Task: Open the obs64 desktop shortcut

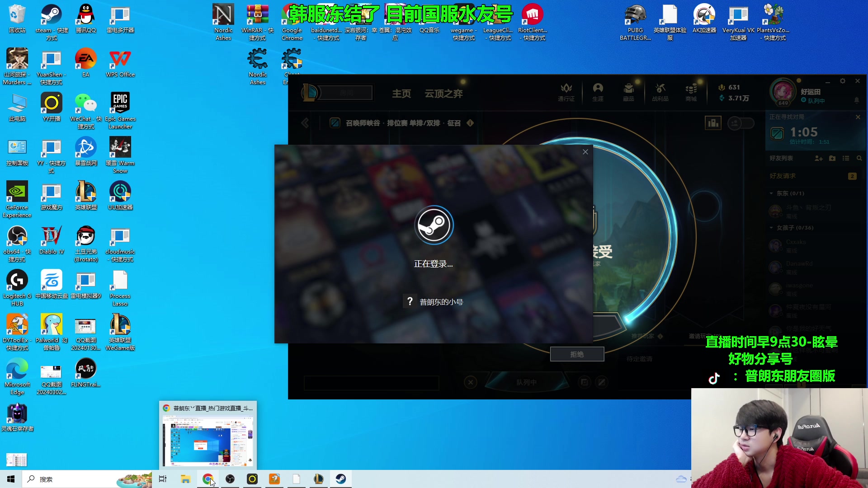Action: (x=17, y=244)
